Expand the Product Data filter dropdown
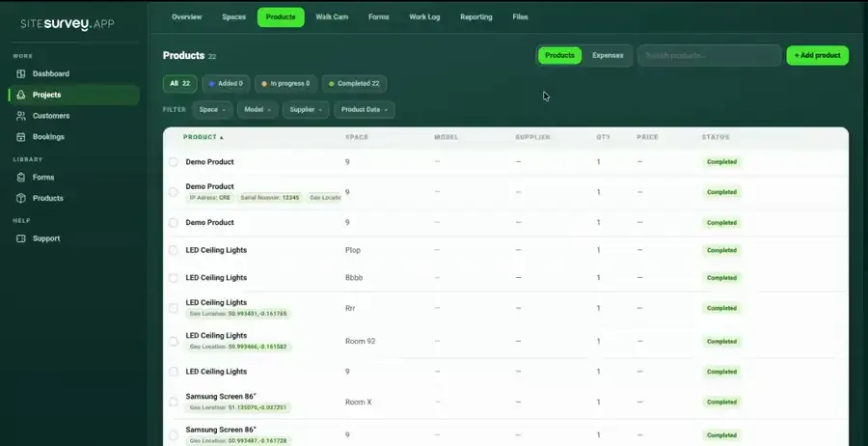 point(365,110)
